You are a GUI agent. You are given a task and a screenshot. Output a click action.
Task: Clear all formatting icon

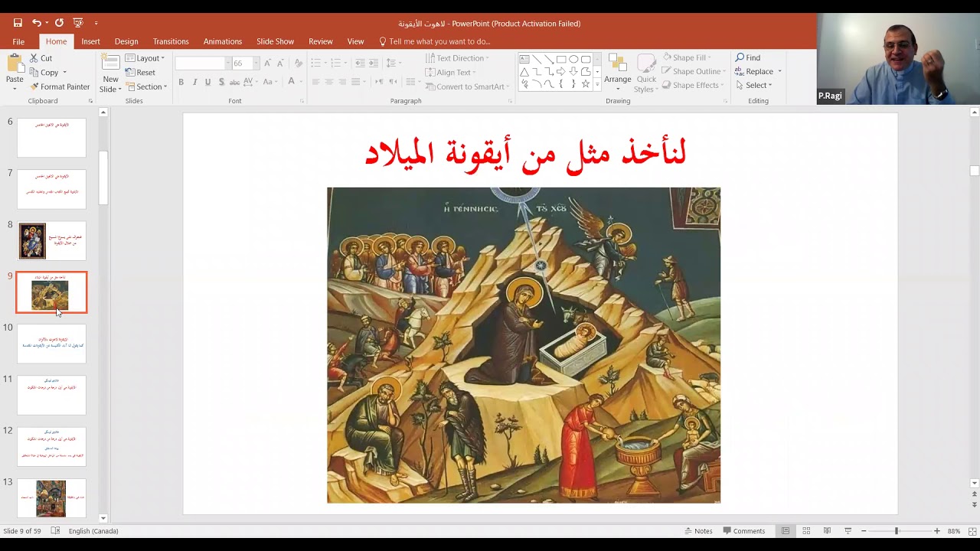coord(299,63)
